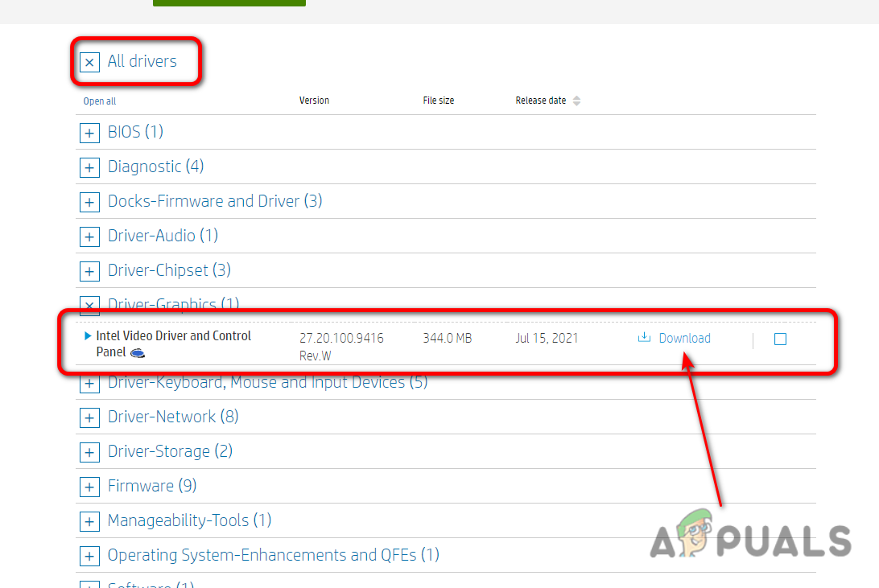Expand Docks-Firmware and Driver

(x=89, y=201)
